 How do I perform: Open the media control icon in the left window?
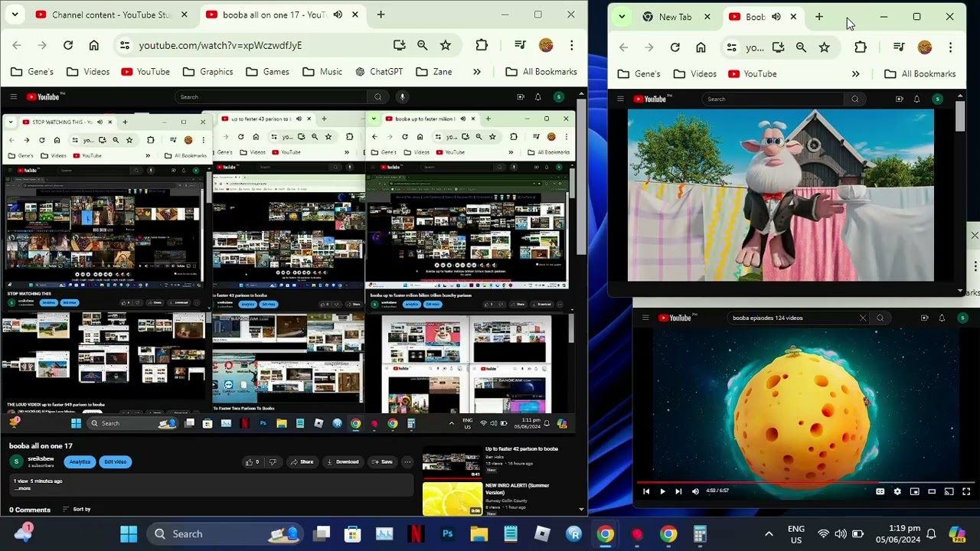coord(520,45)
